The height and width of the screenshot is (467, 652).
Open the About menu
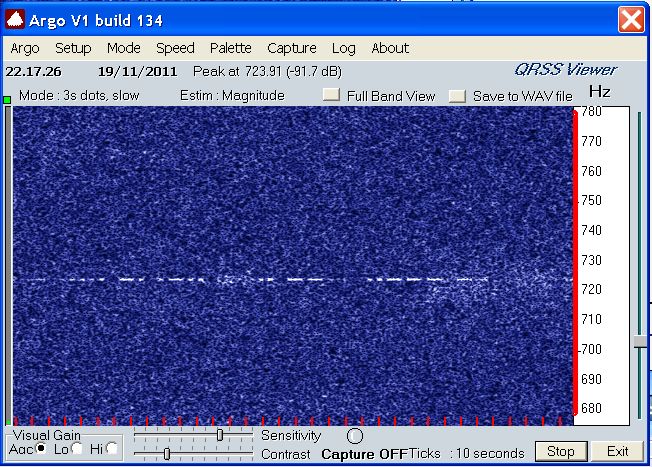tap(390, 48)
